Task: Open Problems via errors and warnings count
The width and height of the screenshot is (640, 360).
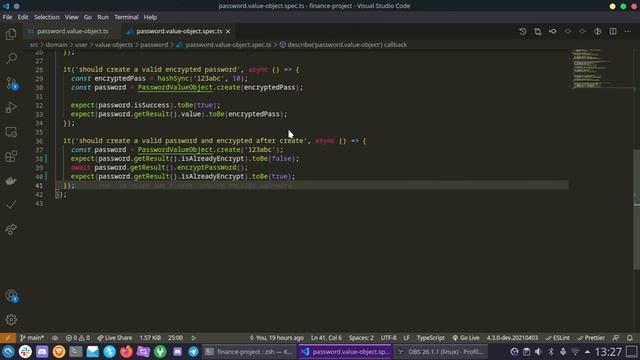Action: click(78, 338)
